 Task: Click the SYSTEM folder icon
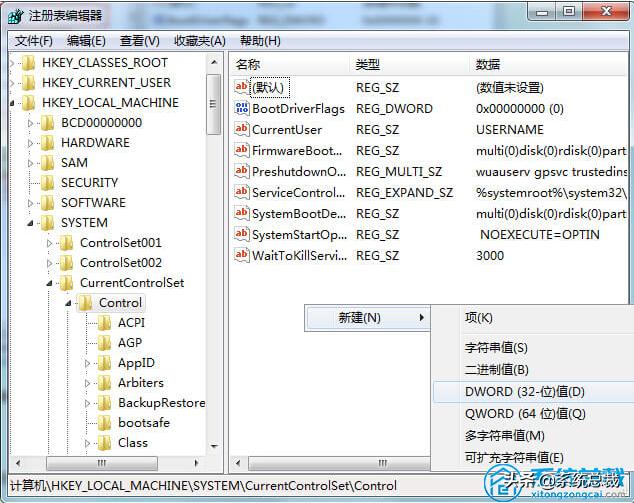pos(47,222)
